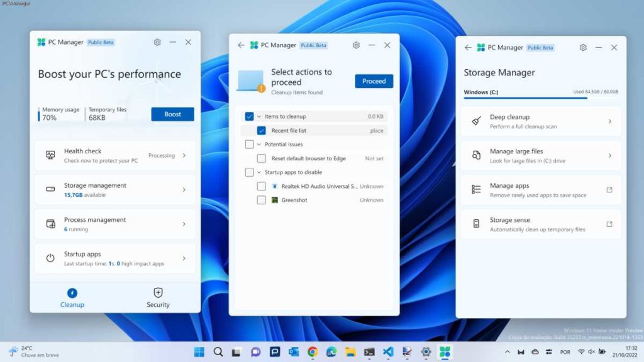Open clock and date in the taskbar
The image size is (644, 362).
click(625, 352)
